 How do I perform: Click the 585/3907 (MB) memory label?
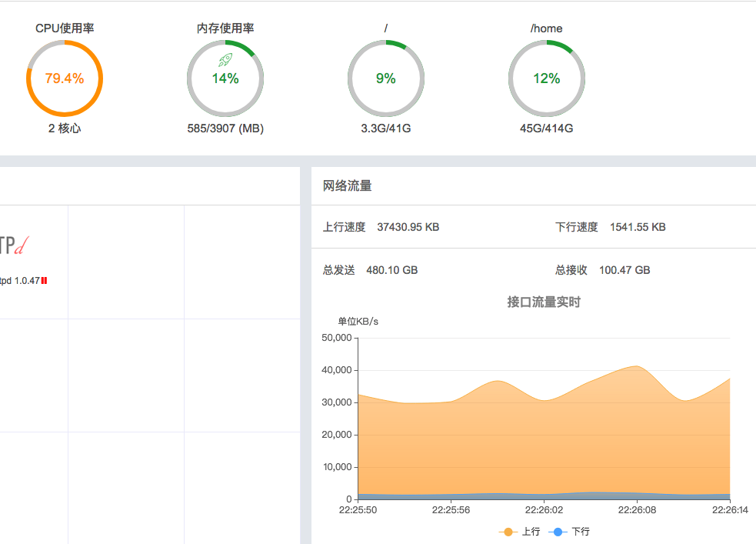(x=225, y=128)
